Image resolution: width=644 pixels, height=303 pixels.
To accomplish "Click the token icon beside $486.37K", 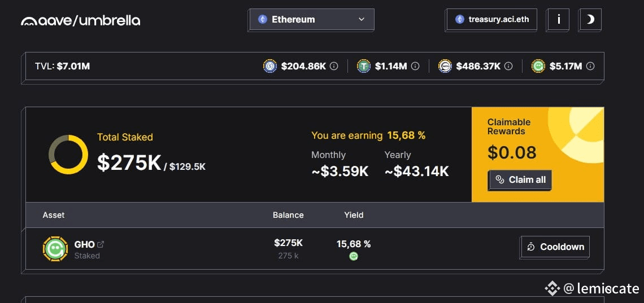I will click(445, 66).
